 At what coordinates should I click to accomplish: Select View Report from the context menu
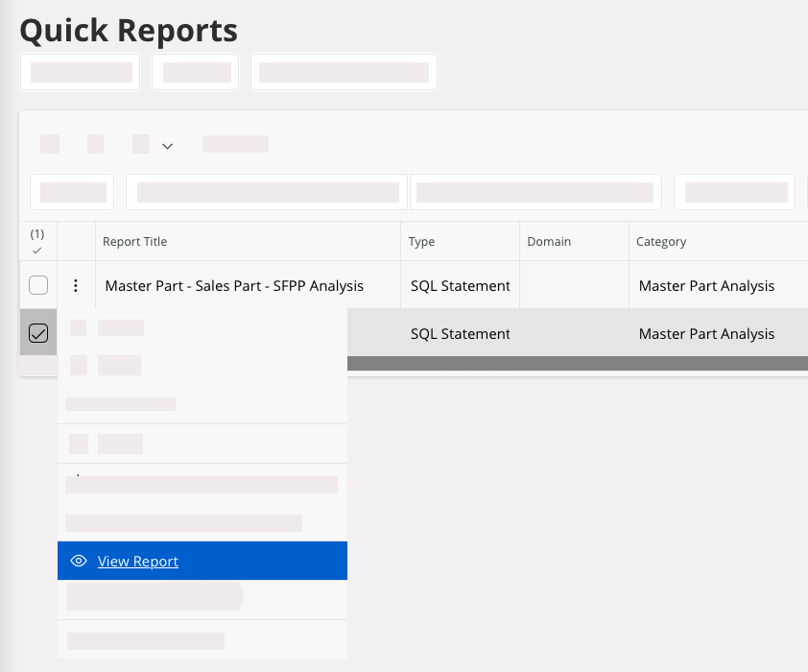(138, 562)
